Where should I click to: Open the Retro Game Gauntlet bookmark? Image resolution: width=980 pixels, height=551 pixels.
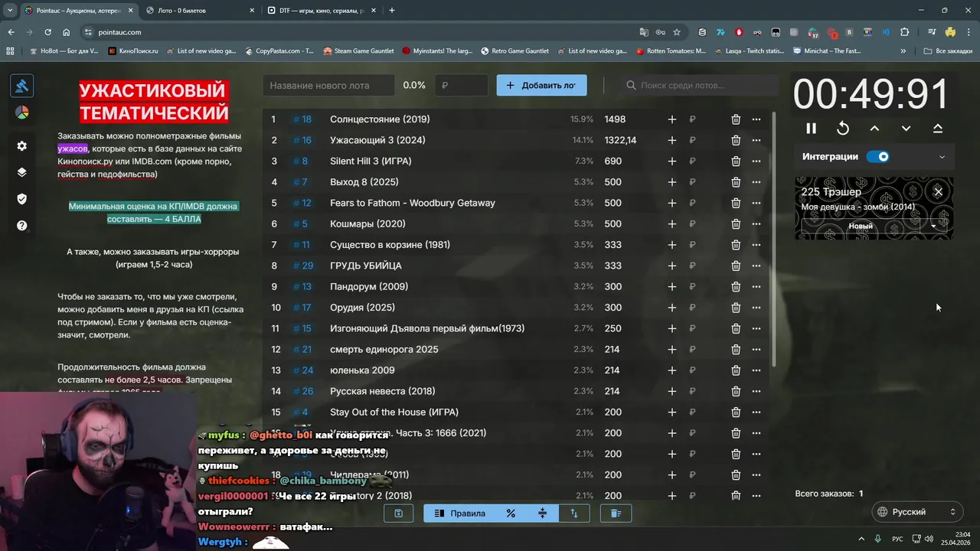[x=515, y=51]
